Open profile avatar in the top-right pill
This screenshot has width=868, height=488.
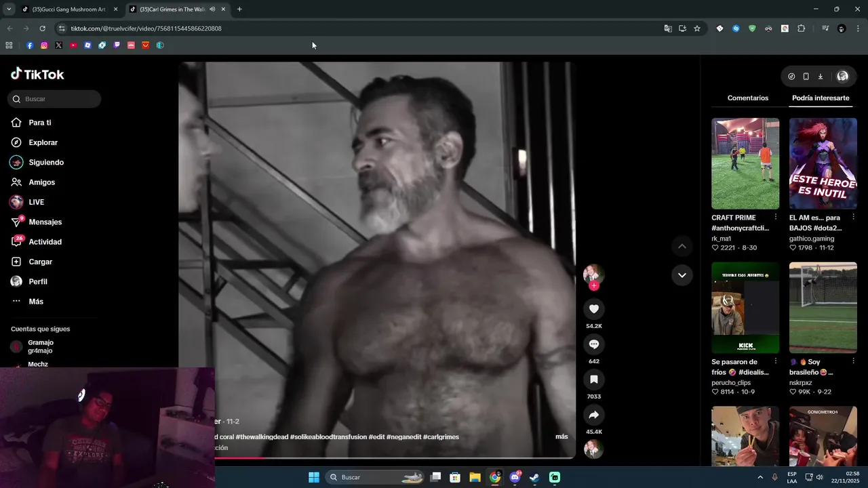842,77
